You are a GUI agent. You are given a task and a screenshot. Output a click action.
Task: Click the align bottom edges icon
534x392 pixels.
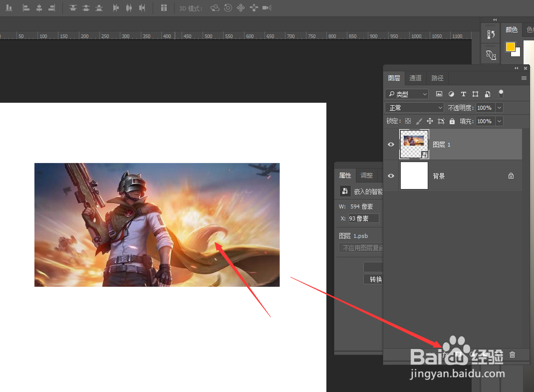9,8
